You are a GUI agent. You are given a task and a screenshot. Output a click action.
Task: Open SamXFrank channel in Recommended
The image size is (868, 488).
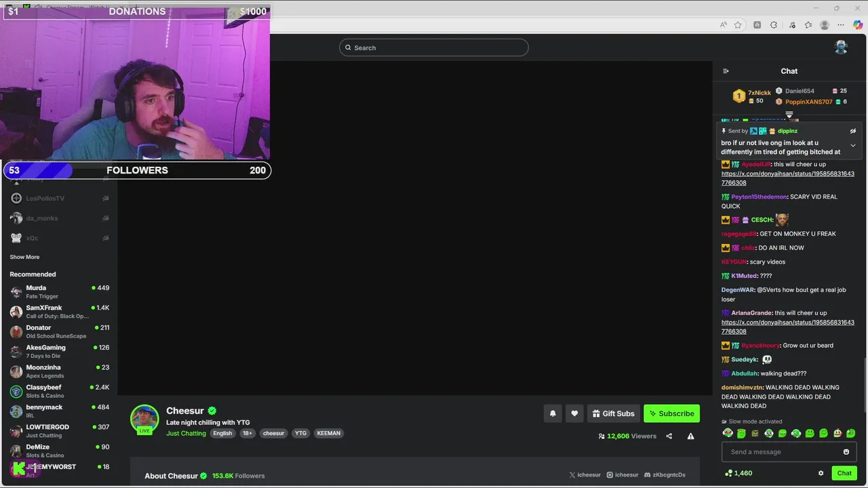pos(59,312)
